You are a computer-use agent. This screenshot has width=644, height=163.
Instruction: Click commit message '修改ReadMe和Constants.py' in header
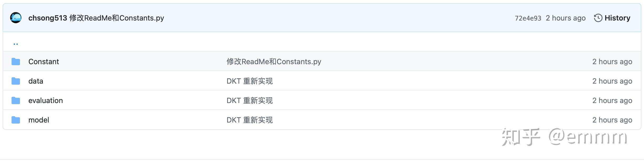click(x=117, y=18)
